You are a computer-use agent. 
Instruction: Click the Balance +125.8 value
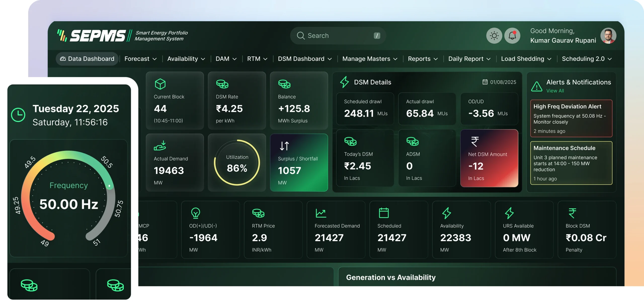(294, 109)
